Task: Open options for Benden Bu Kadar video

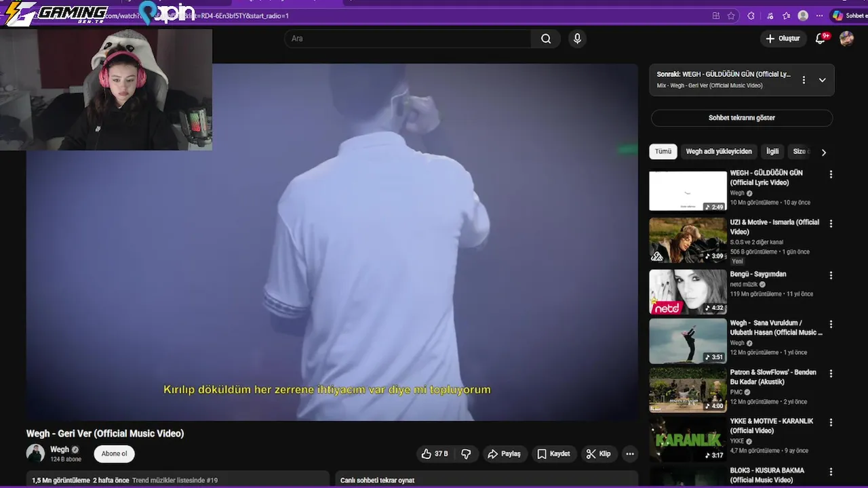Action: coord(831,373)
